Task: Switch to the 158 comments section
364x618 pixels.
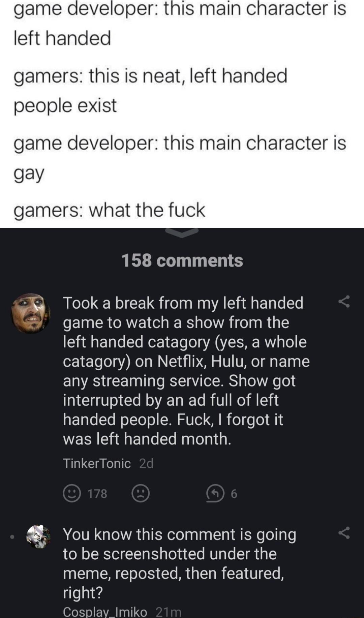Action: tap(182, 260)
